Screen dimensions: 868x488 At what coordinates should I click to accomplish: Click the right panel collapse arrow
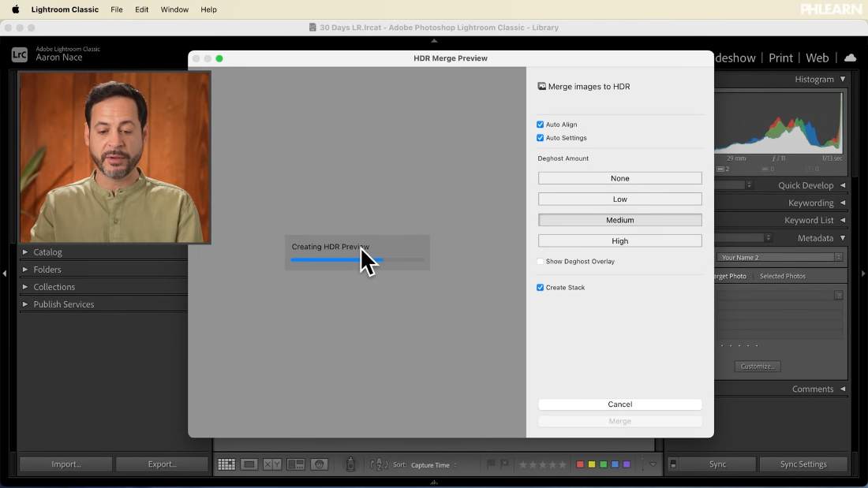[x=863, y=274]
